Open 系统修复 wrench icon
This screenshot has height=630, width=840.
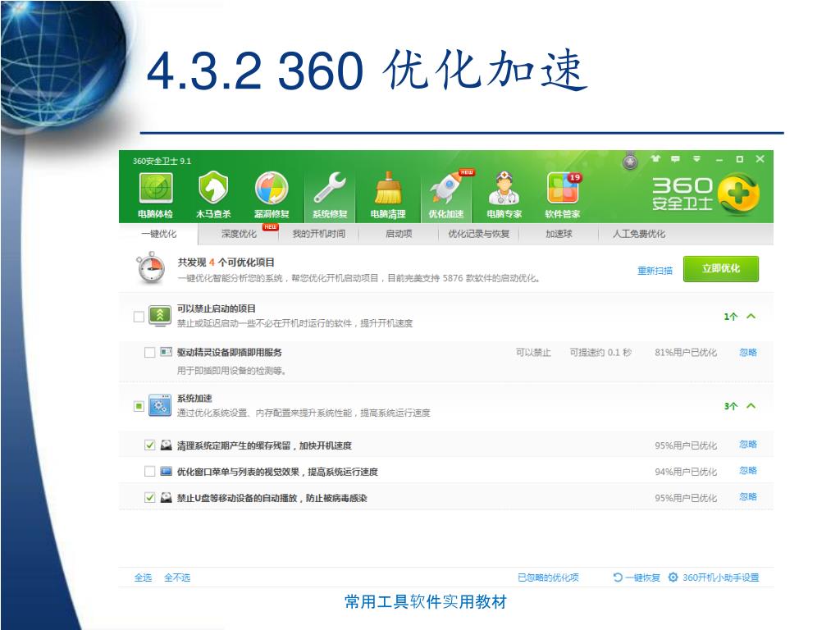pyautogui.click(x=330, y=195)
